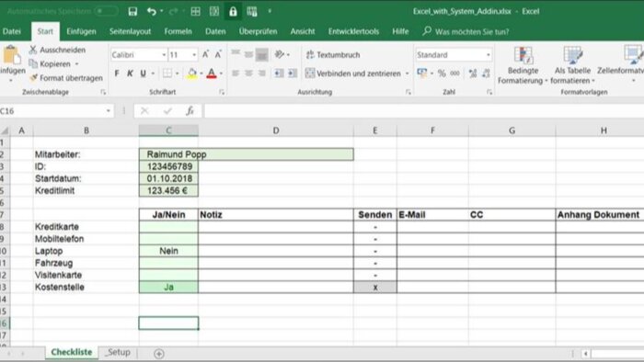Click the select-all corner triangle
This screenshot has height=362, width=644.
pos(5,130)
